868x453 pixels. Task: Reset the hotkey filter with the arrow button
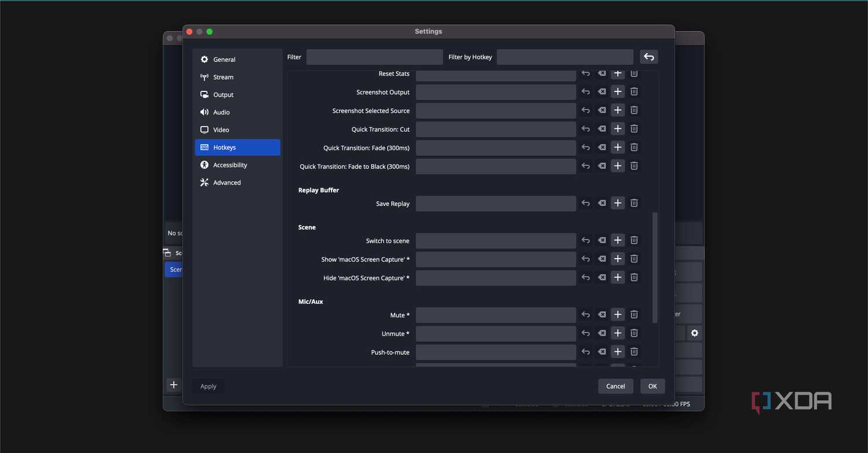click(649, 57)
